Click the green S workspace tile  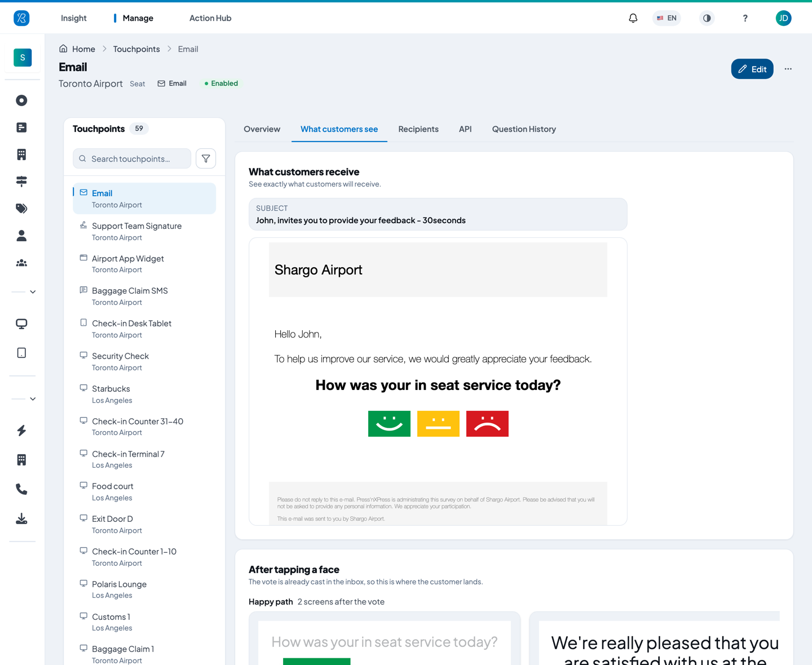[23, 57]
